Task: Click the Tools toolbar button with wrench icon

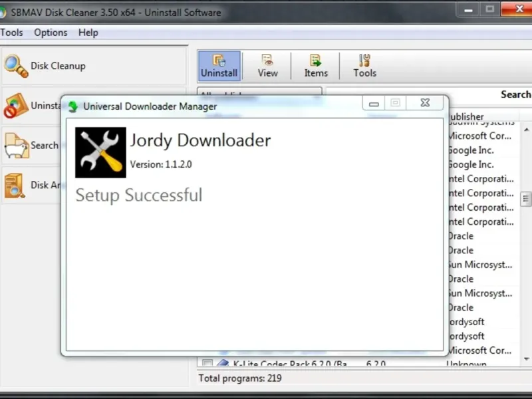Action: (x=364, y=66)
